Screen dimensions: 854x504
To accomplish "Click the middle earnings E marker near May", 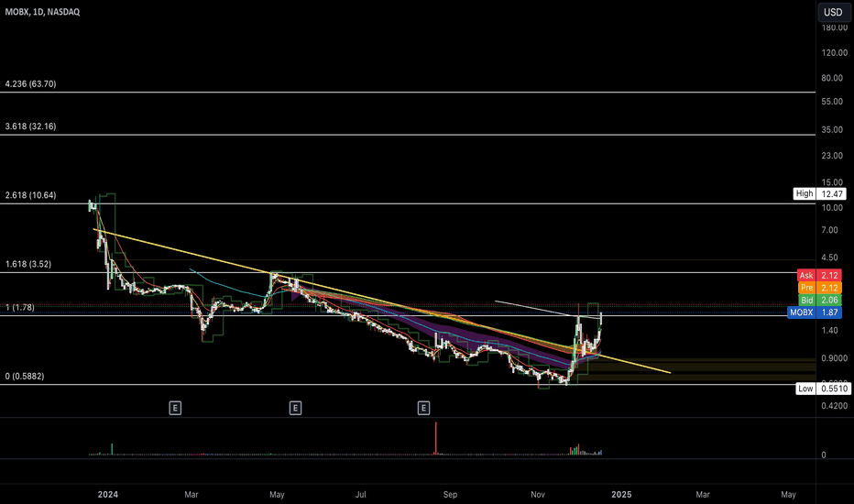I will [295, 406].
